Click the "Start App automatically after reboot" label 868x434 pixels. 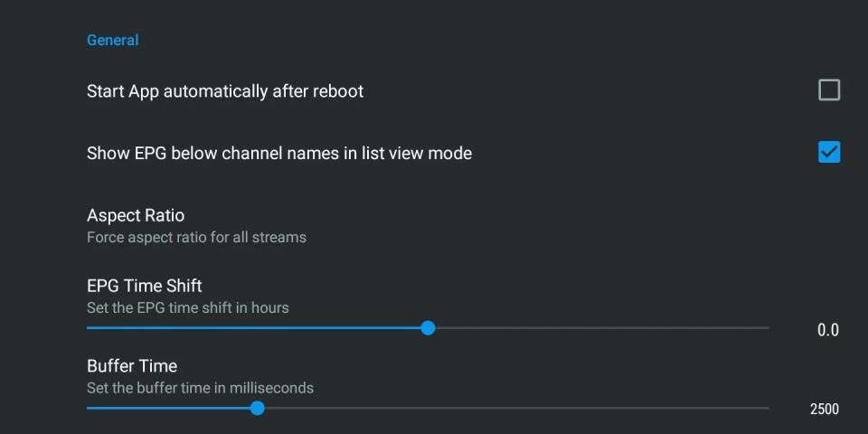click(225, 91)
